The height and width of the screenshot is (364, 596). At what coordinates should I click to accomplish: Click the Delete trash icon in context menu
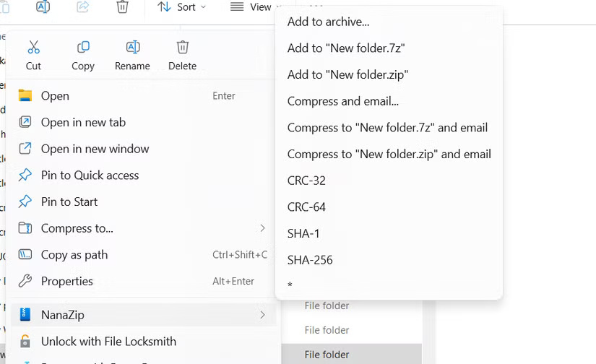pyautogui.click(x=183, y=48)
